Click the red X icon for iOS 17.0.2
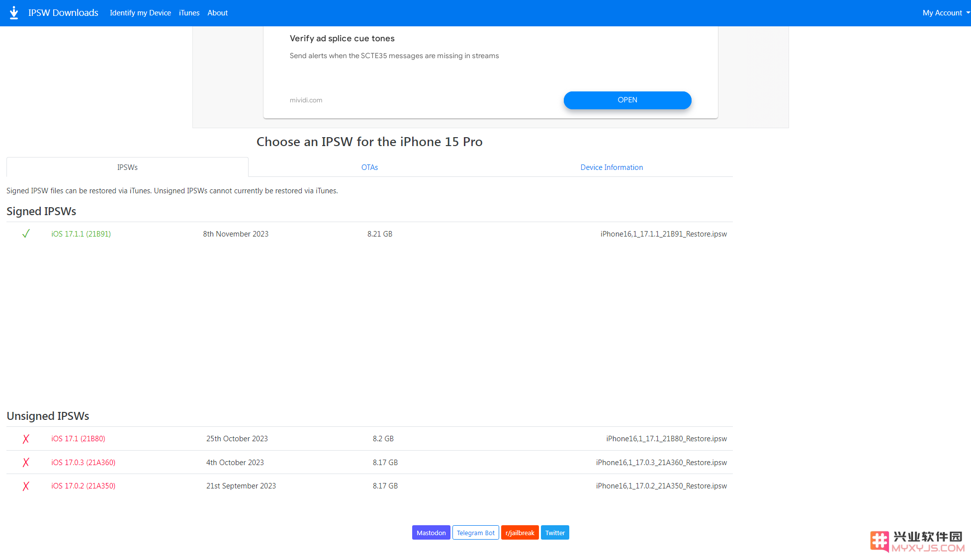This screenshot has height=560, width=971. [x=26, y=486]
